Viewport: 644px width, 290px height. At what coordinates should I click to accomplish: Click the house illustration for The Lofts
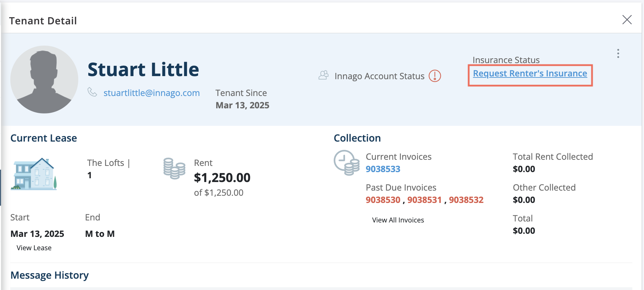coord(34,174)
